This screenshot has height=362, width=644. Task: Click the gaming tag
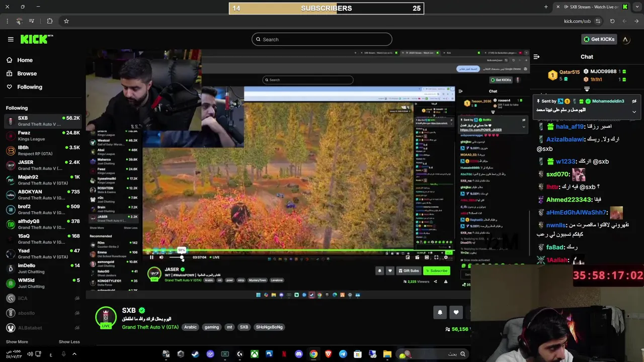pyautogui.click(x=211, y=327)
